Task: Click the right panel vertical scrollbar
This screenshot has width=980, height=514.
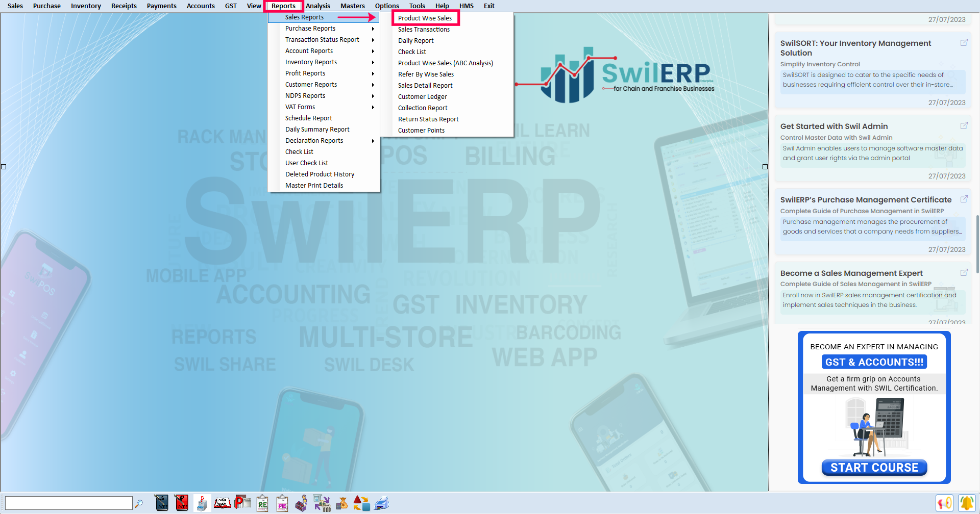Action: 977,245
